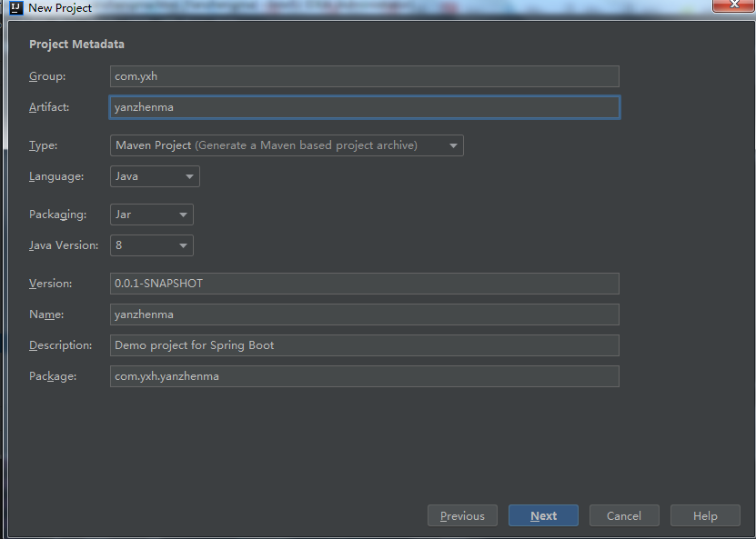Open the Language dropdown showing Java
Viewport: 756px width, 539px height.
[x=155, y=176]
